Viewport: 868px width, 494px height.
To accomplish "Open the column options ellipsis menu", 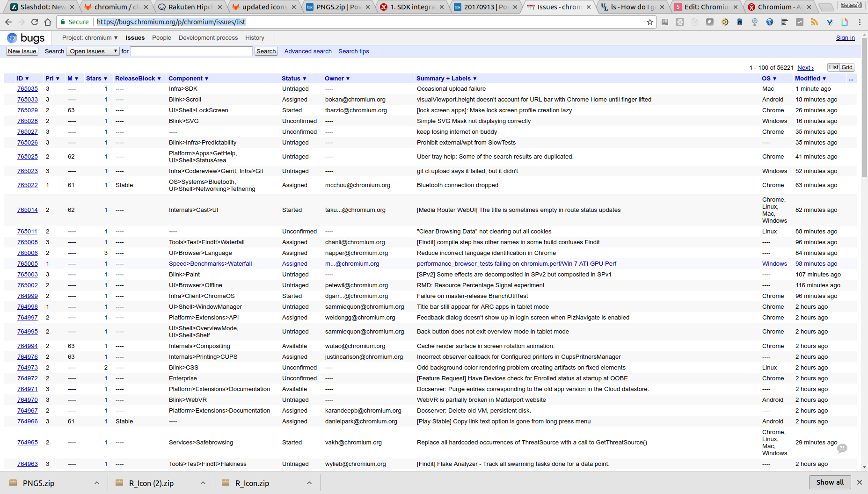I will tap(851, 79).
